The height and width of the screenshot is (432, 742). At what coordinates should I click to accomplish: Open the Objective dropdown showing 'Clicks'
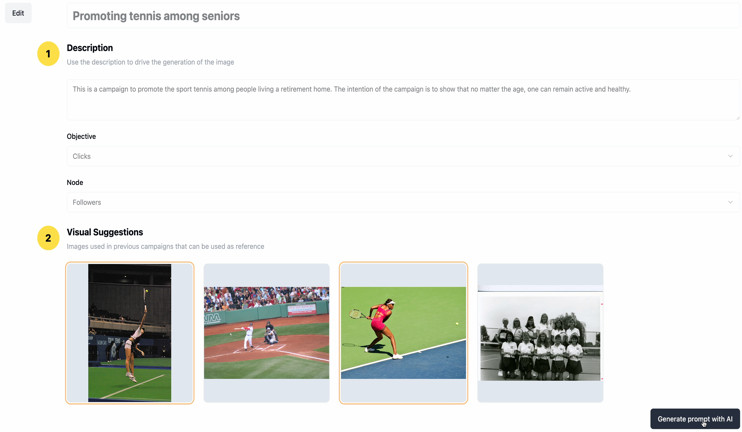[403, 156]
